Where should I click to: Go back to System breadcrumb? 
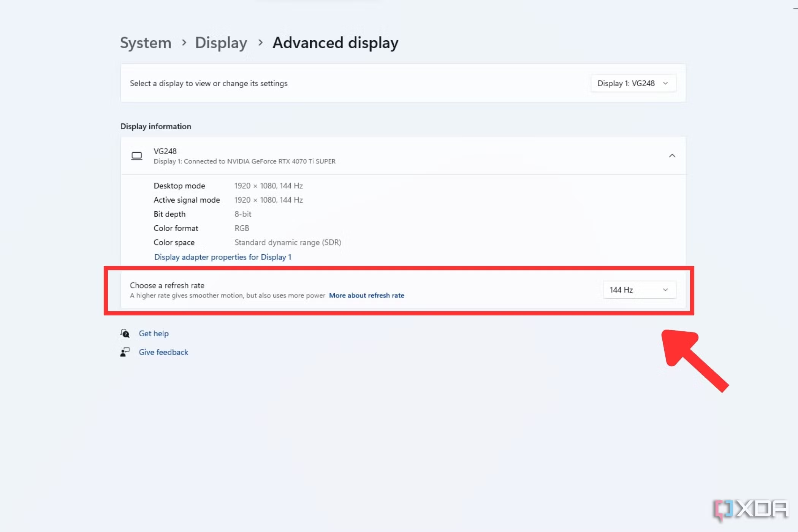146,43
